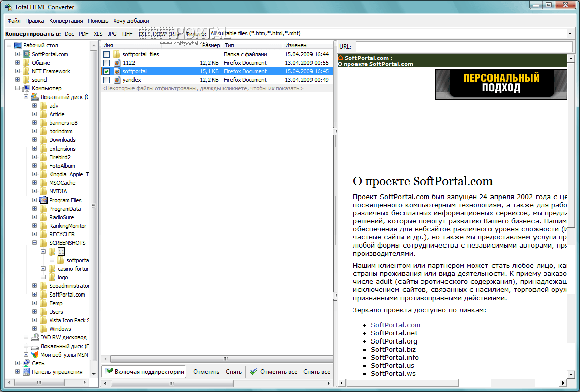This screenshot has height=392, width=580.
Task: Click the Панель управления control panel icon
Action: 26,372
